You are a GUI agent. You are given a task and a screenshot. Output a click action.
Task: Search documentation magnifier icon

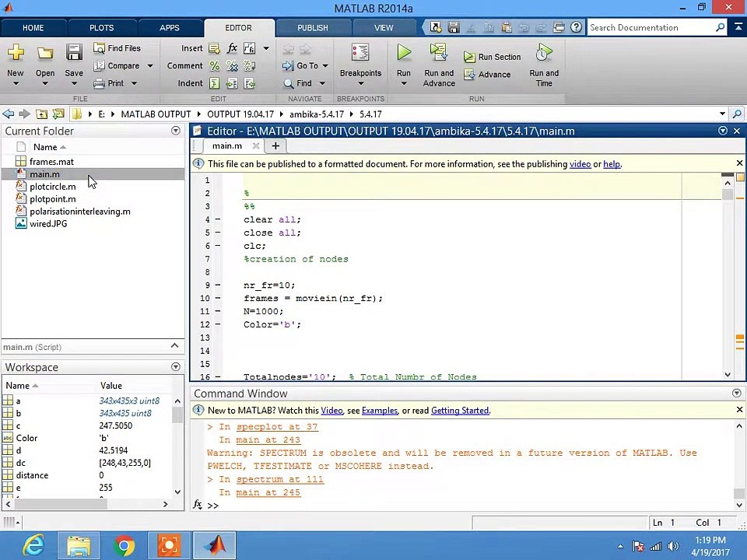(x=720, y=28)
